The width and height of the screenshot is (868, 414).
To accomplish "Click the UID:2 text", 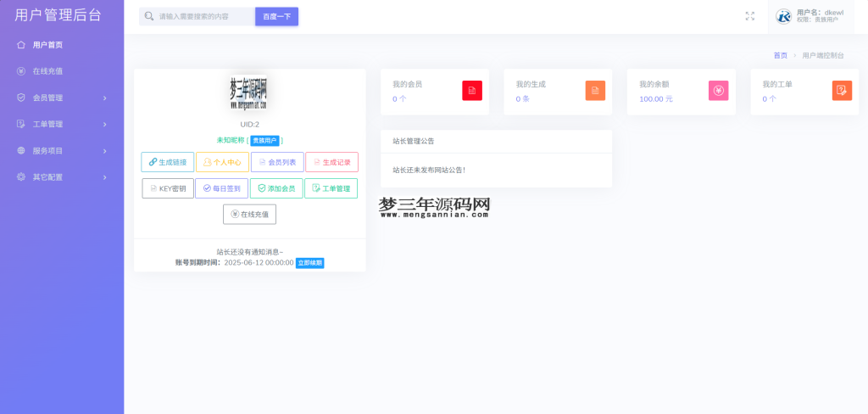I will point(250,125).
